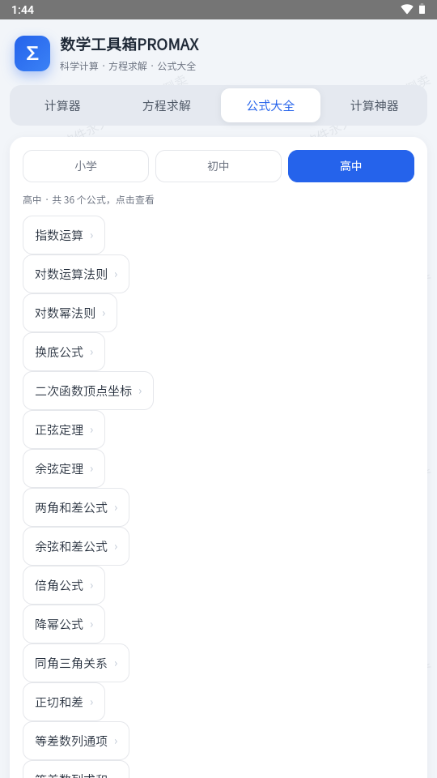Select the 高中 grade level filter
Viewport: 437px width, 778px height.
click(351, 166)
